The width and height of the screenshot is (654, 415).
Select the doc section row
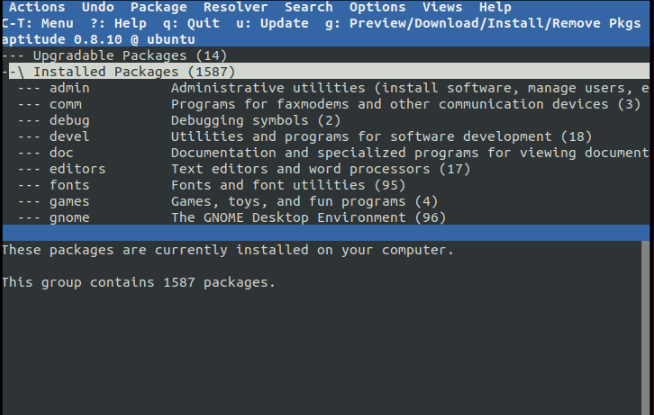(61, 153)
